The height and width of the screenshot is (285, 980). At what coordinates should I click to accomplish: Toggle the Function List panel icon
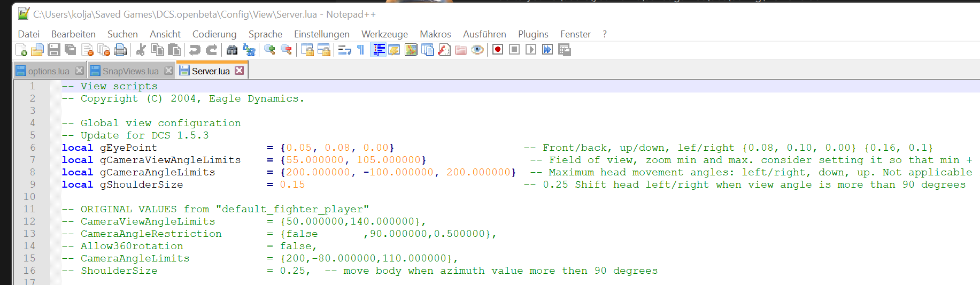pyautogui.click(x=444, y=50)
